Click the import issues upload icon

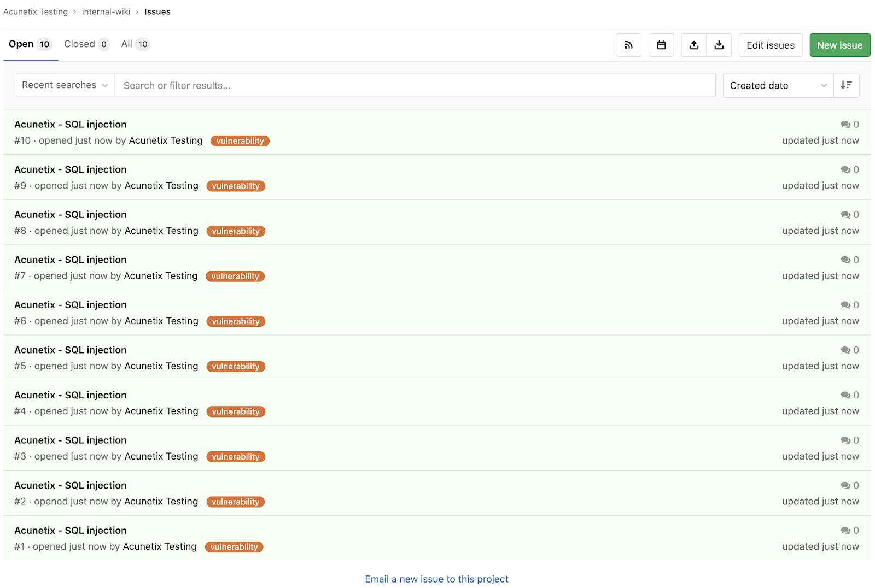point(694,45)
